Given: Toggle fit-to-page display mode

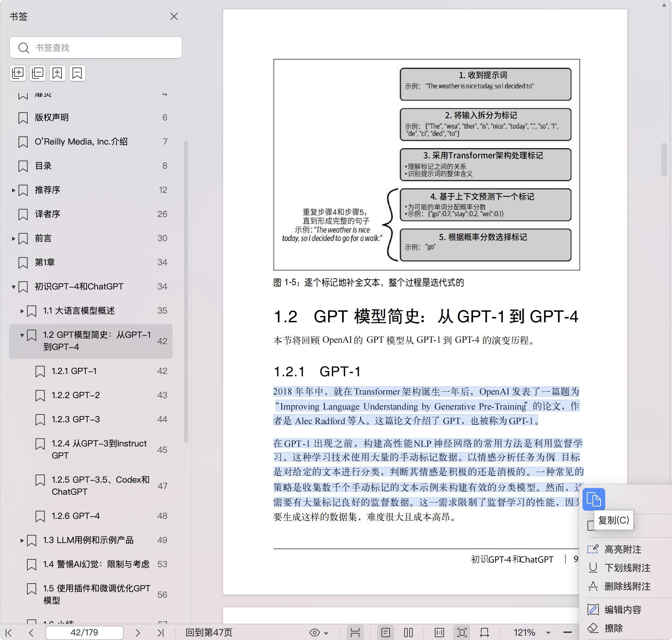Looking at the screenshot, I should [462, 633].
